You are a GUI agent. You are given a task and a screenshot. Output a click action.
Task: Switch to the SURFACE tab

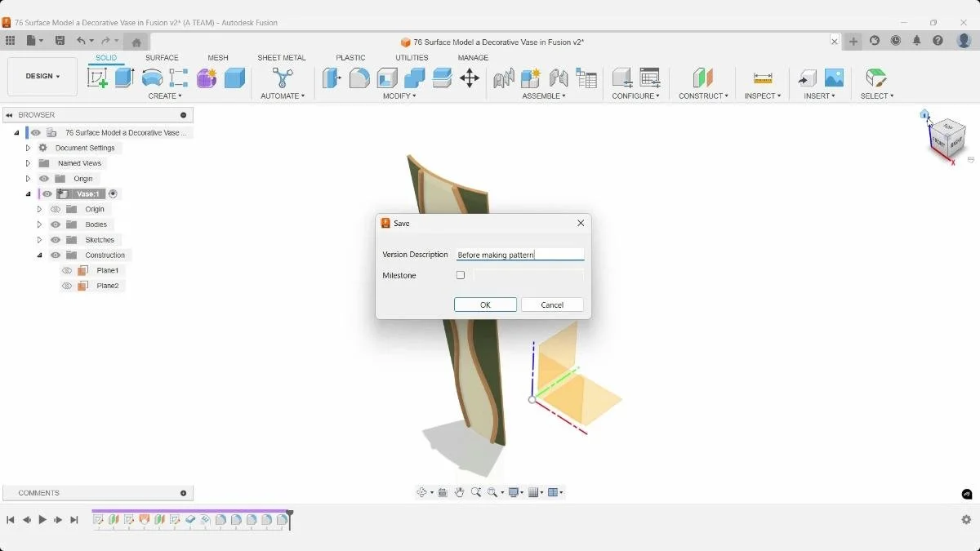click(162, 58)
